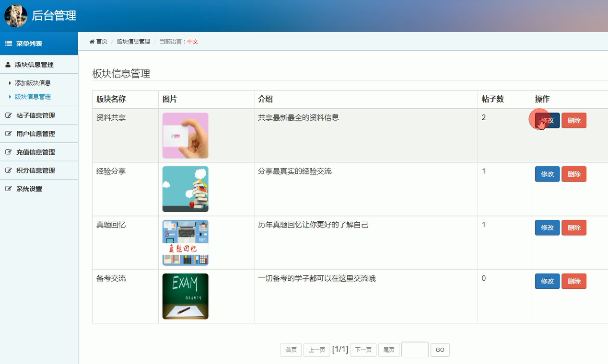Open 用户信息管理 sidebar menu
Viewport: 608px width, 364px height.
[39, 134]
